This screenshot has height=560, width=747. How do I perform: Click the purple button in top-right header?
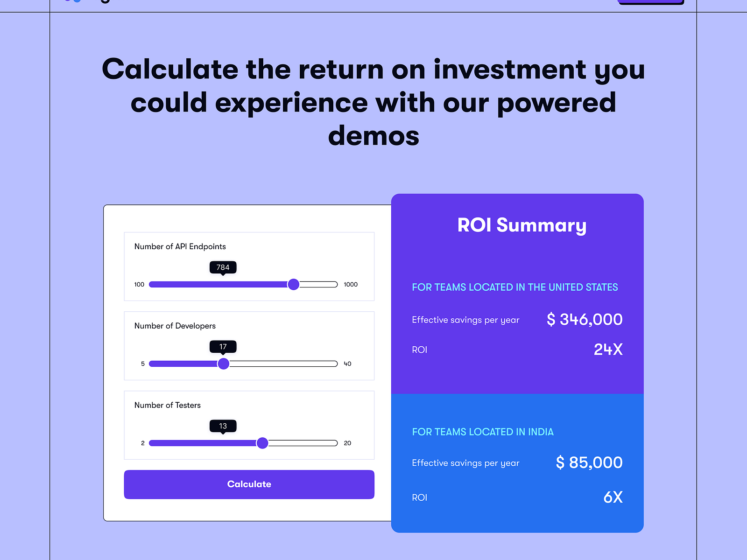point(651,2)
